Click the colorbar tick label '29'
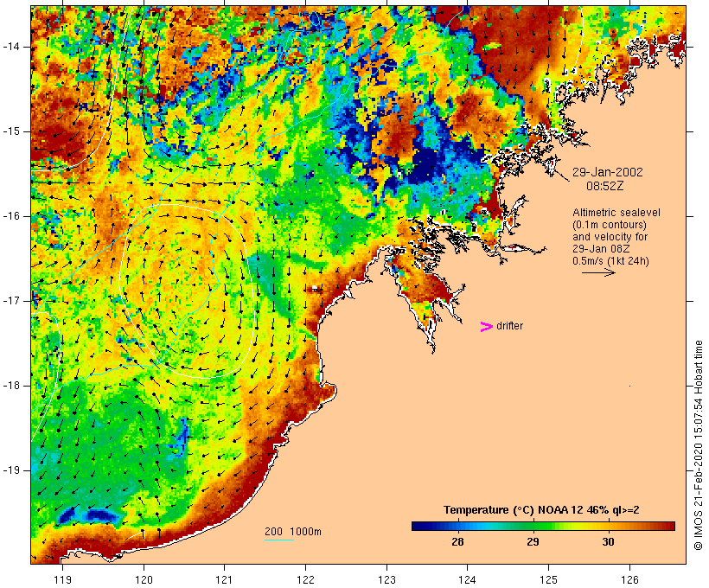 [533, 541]
